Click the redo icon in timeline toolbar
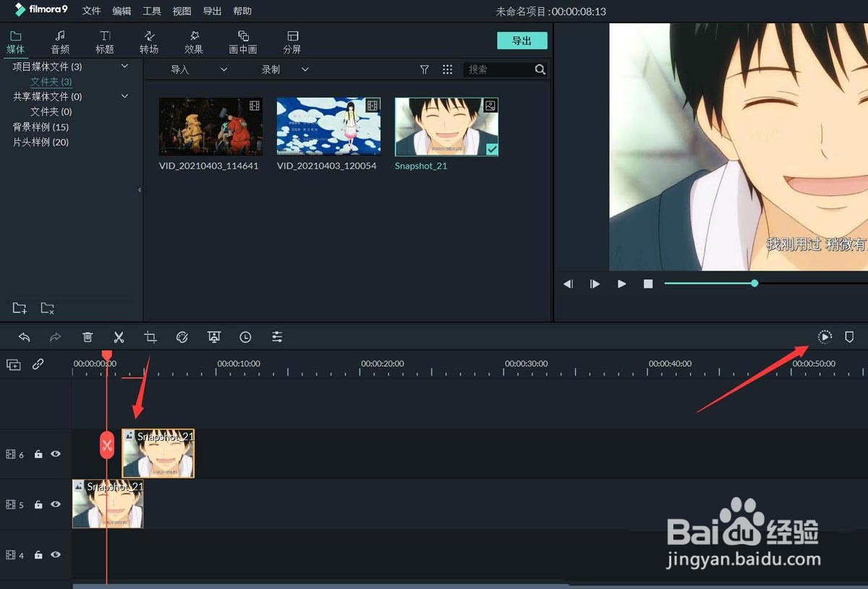The image size is (868, 589). click(x=56, y=337)
